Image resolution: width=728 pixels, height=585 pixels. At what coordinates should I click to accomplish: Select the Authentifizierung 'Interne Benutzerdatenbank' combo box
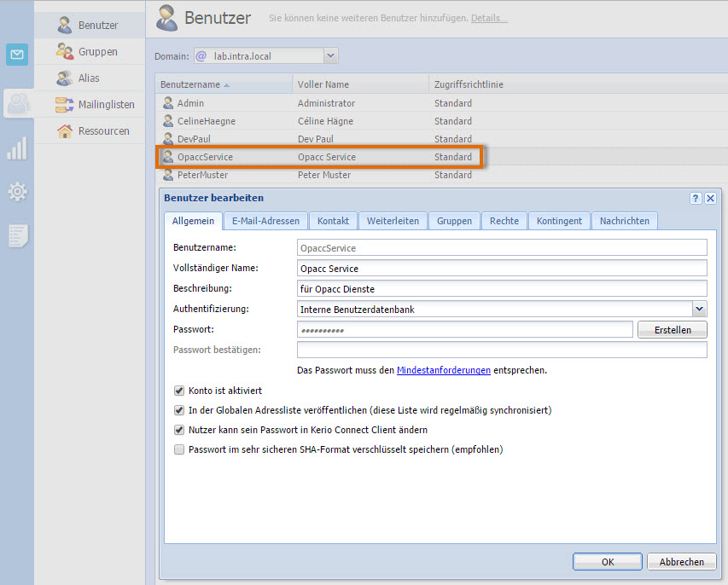502,309
